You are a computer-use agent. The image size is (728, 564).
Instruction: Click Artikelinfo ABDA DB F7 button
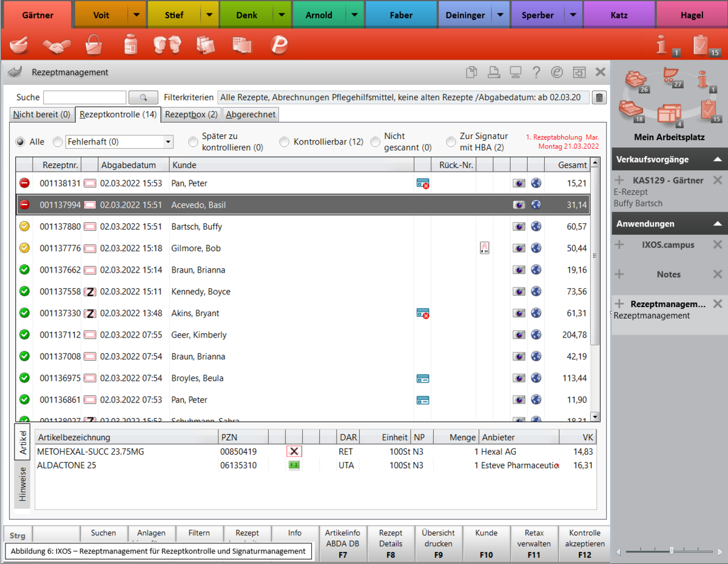pos(343,543)
